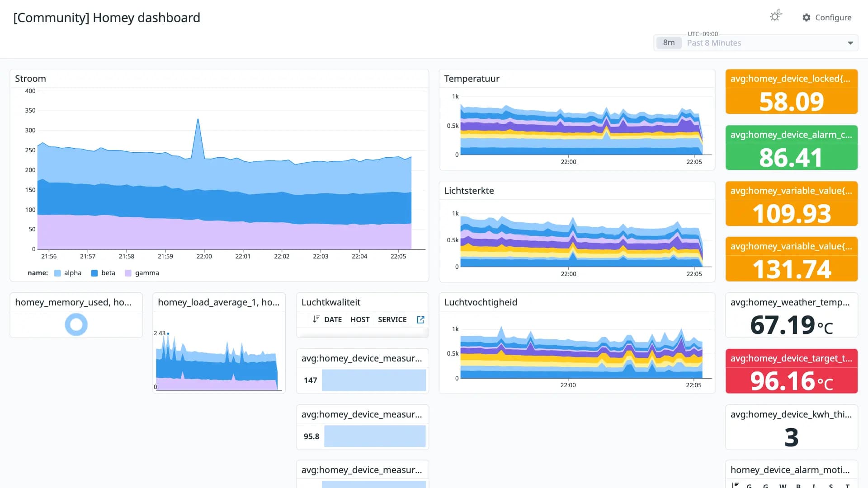Image resolution: width=868 pixels, height=488 pixels.
Task: Click the alpha legend color swatch
Action: (x=57, y=273)
